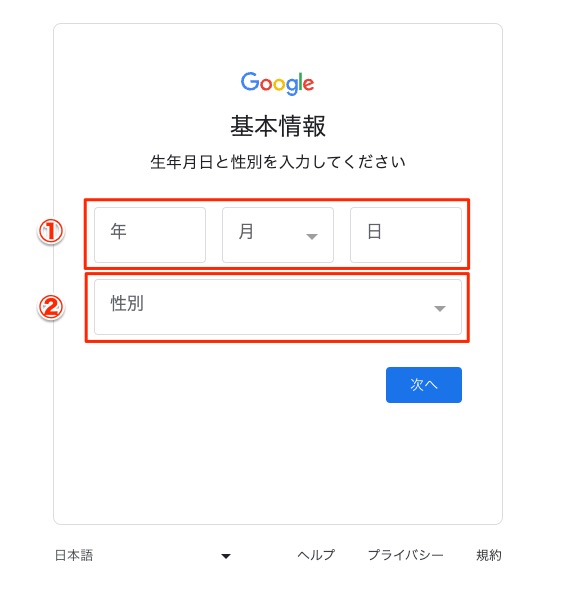566x604 pixels.
Task: Open the 日本語 language selector
Action: point(143,555)
